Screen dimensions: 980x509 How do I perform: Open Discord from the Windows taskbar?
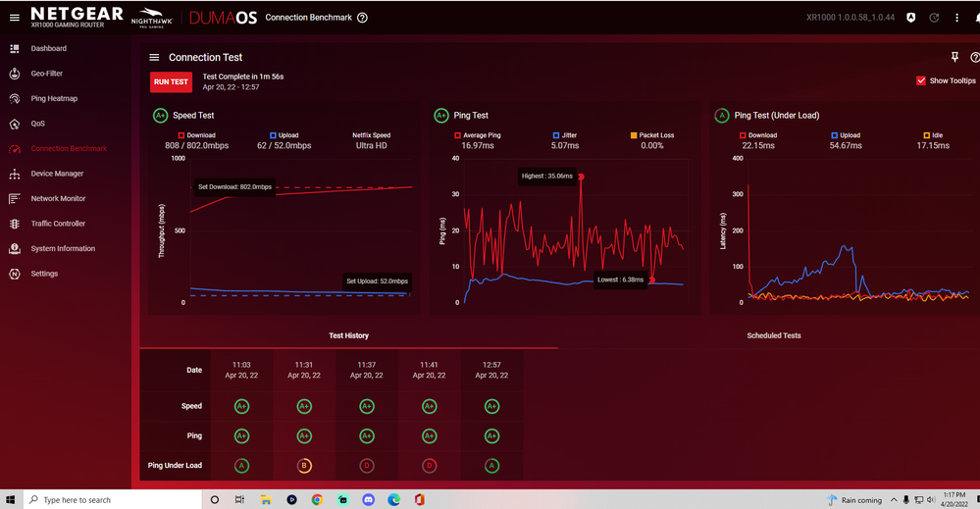(x=369, y=499)
